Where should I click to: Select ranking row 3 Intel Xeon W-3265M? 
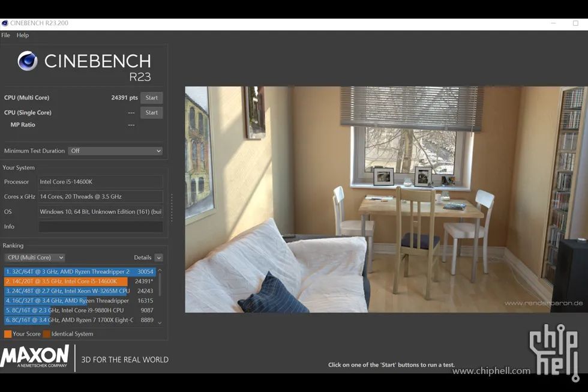79,291
